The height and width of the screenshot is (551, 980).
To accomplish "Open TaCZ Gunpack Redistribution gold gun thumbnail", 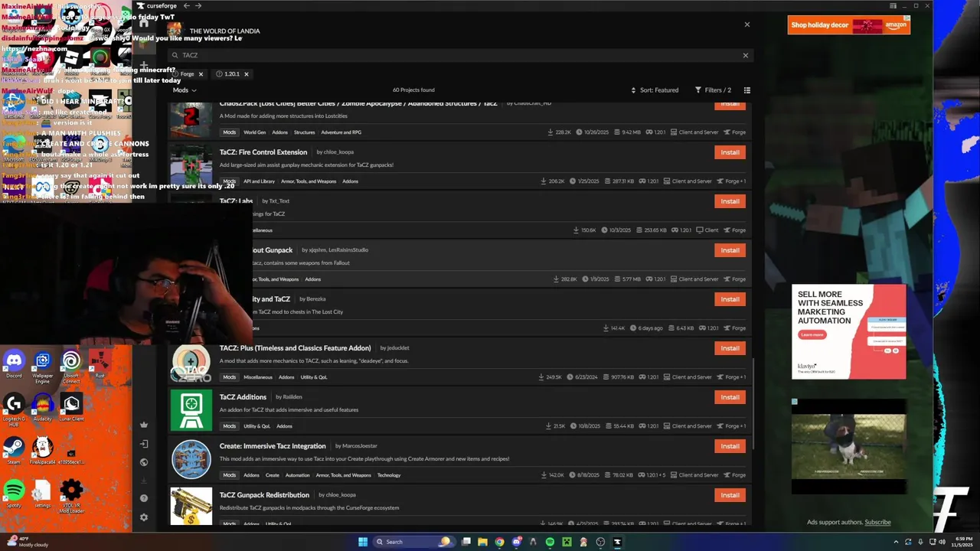I will point(191,507).
